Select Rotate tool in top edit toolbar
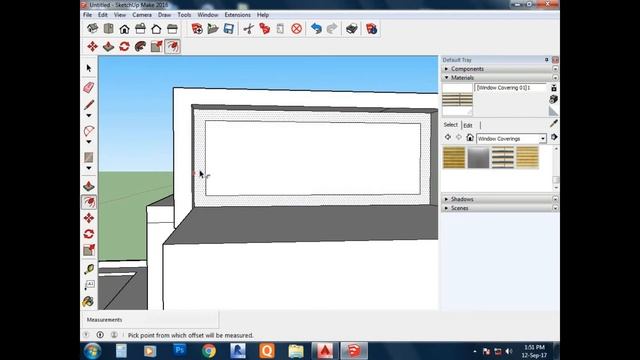 (x=124, y=47)
